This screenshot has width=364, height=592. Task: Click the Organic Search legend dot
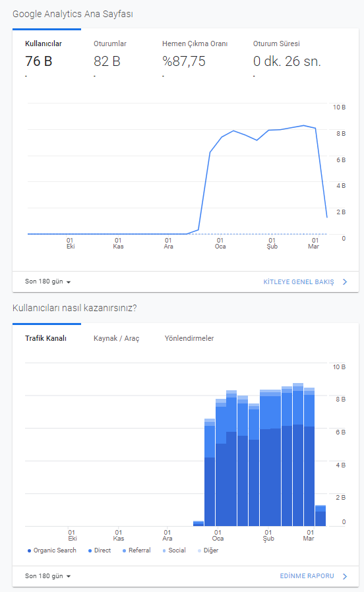29,551
